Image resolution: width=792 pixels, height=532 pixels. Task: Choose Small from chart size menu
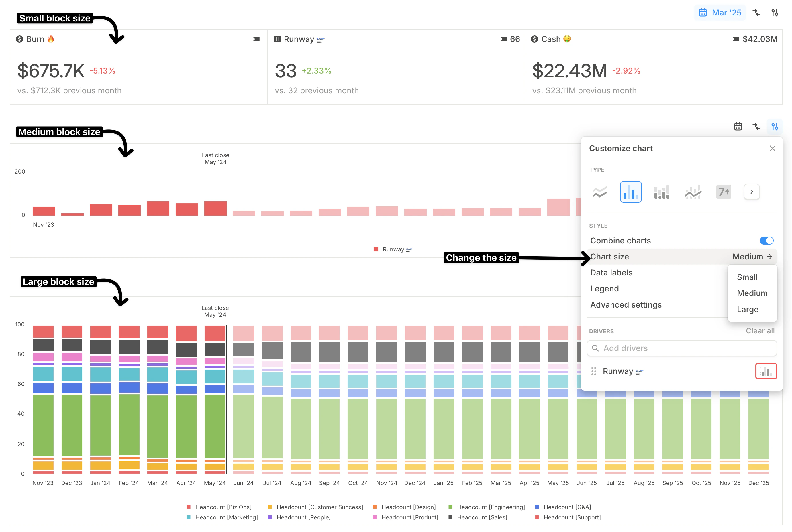[x=747, y=277]
